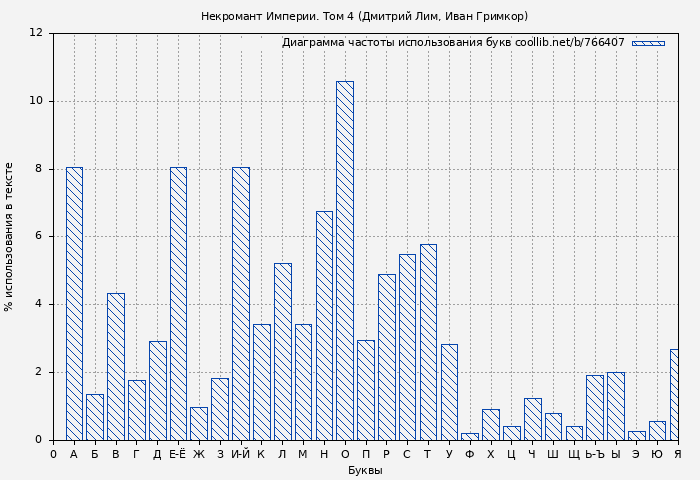
Task: Click the x-axis label Буквы
Action: [x=365, y=470]
